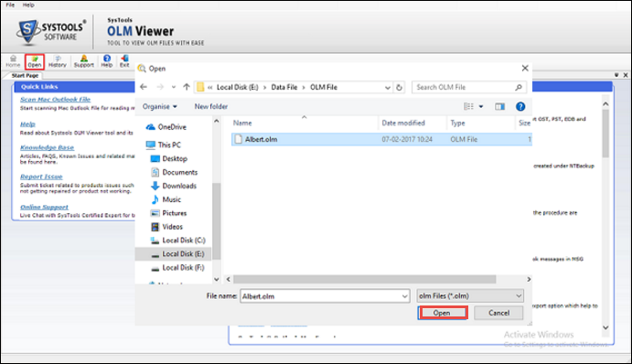632x364 pixels.
Task: Click the change view icon
Action: coord(469,106)
